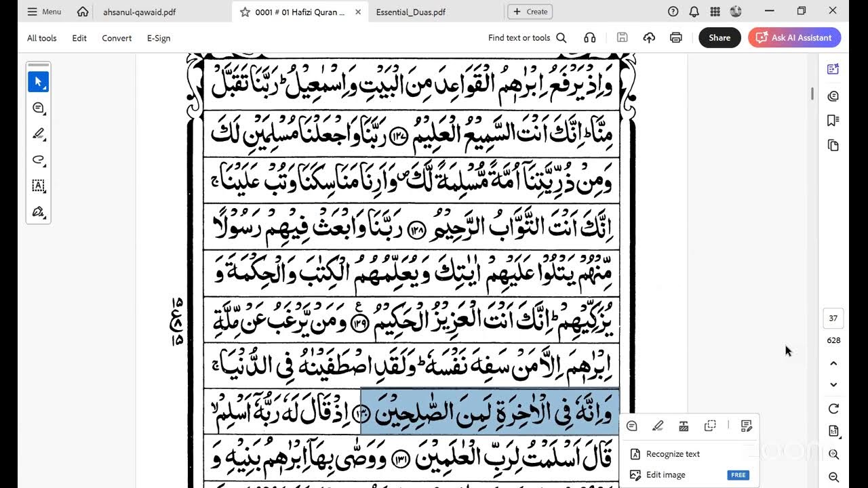Viewport: 868px width, 488px height.
Task: Rotate the page clockwise
Action: tap(833, 409)
